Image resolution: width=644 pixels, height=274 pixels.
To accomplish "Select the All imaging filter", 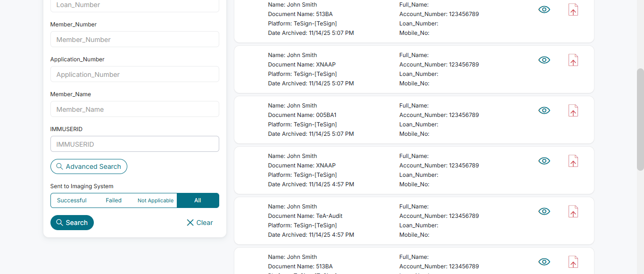I will 198,200.
